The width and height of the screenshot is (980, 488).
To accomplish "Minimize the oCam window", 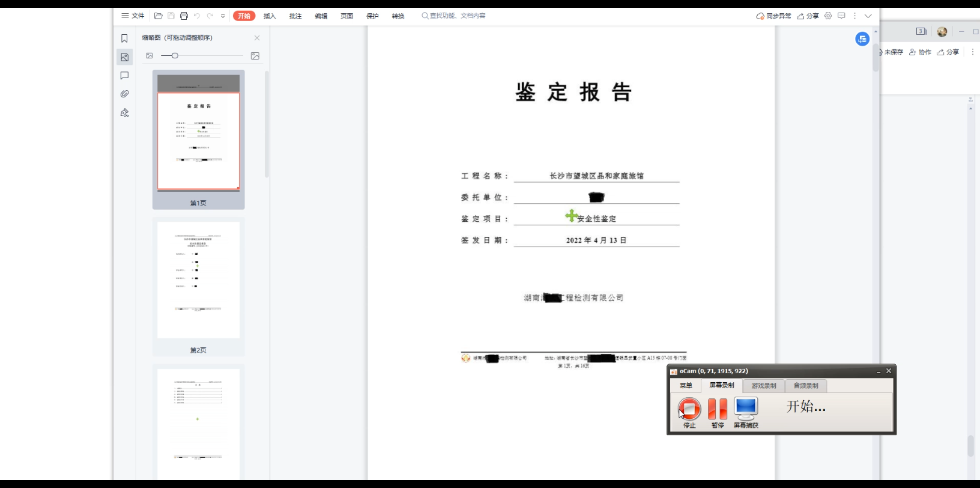I will tap(879, 371).
